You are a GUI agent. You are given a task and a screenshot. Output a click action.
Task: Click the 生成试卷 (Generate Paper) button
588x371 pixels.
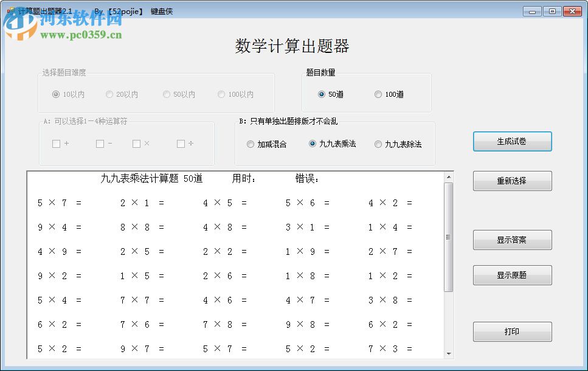click(512, 141)
